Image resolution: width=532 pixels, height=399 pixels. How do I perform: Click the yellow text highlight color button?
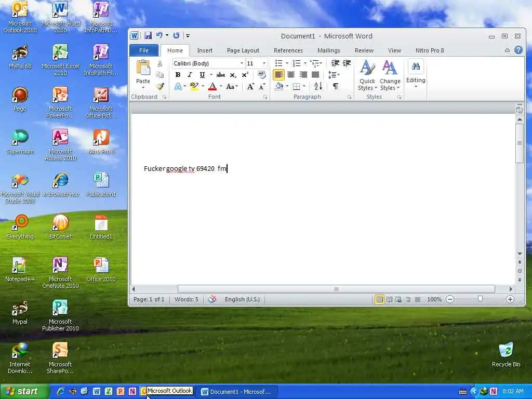(x=194, y=86)
